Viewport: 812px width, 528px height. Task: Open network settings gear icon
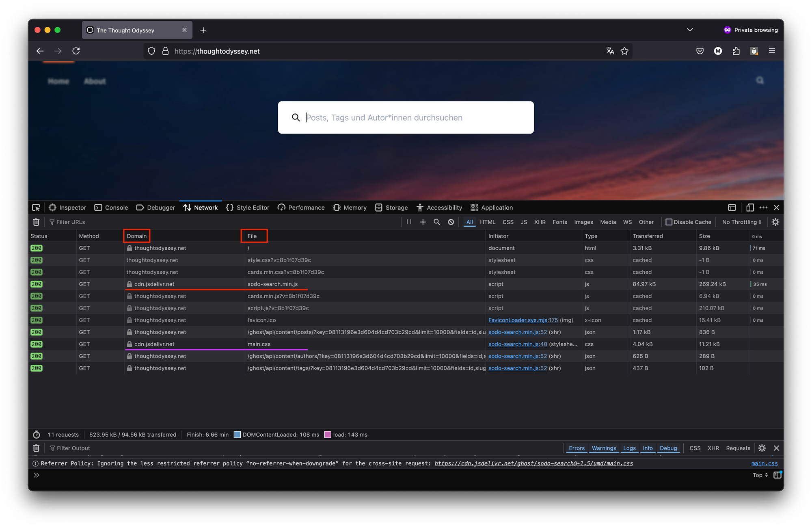[x=775, y=222]
